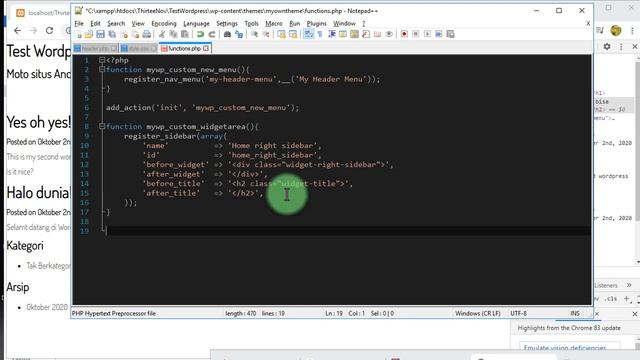Open the Language menu
The width and height of the screenshot is (640, 360).
pos(196,24)
